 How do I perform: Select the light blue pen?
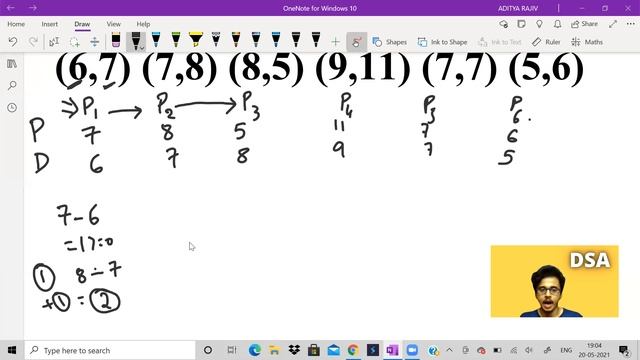156,40
